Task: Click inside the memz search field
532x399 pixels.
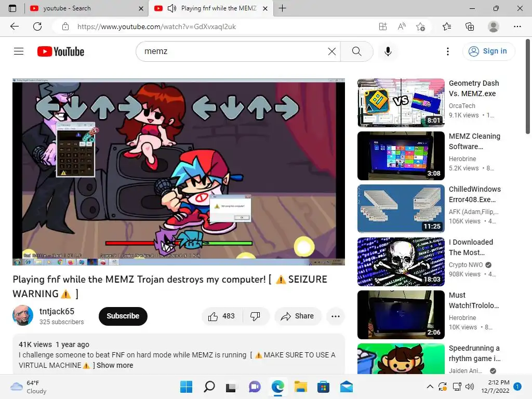Action: pos(234,51)
